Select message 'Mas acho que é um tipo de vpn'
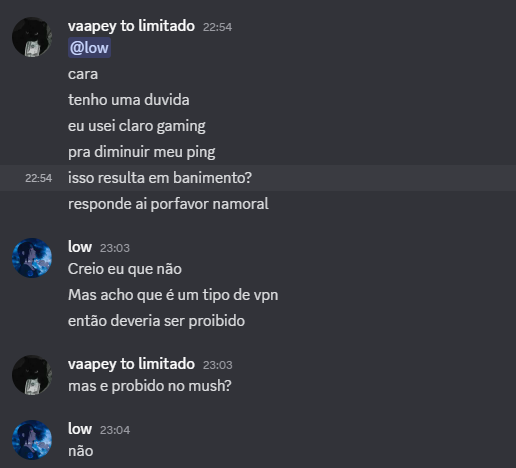The image size is (516, 468). coord(173,295)
